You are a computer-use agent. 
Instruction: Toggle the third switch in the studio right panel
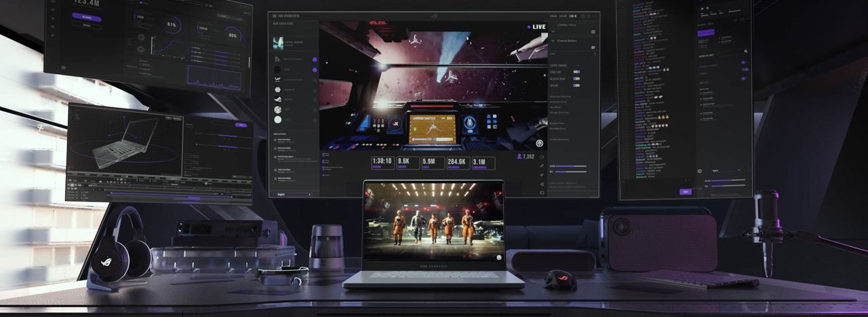click(576, 86)
